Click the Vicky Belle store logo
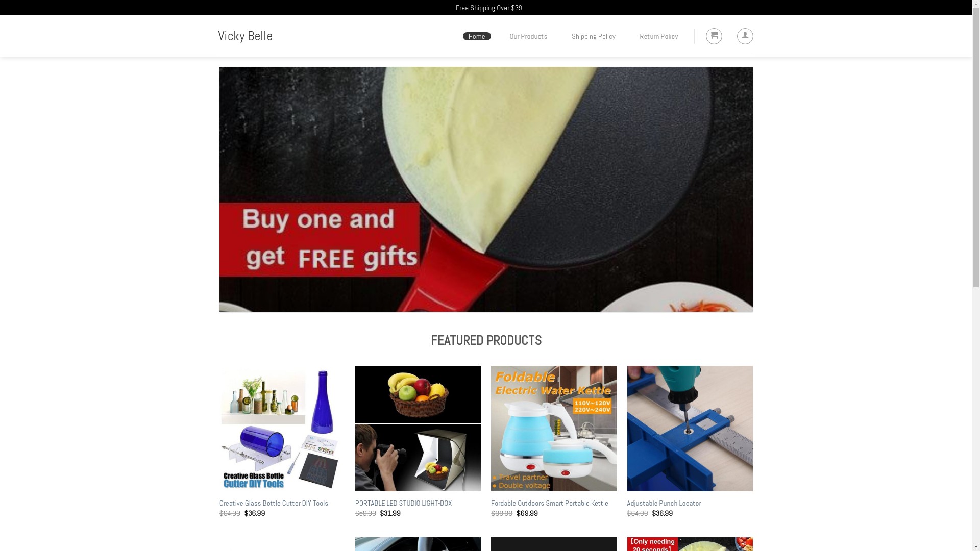This screenshot has width=980, height=551. pyautogui.click(x=245, y=36)
